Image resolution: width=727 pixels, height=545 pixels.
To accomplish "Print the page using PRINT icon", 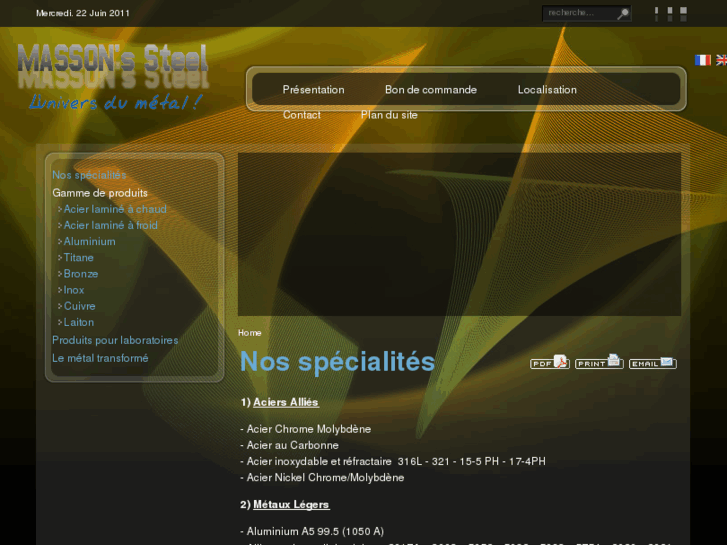I will [x=599, y=362].
